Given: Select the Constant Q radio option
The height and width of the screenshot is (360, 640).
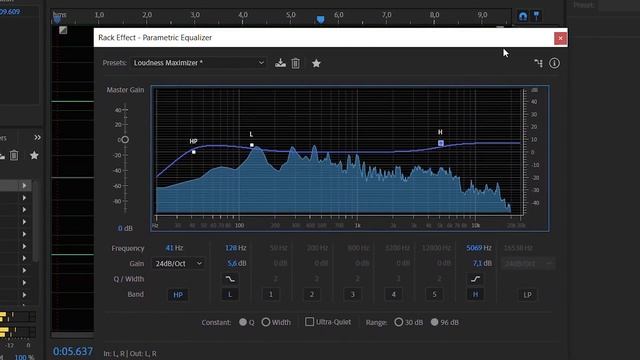Looking at the screenshot, I should point(243,322).
